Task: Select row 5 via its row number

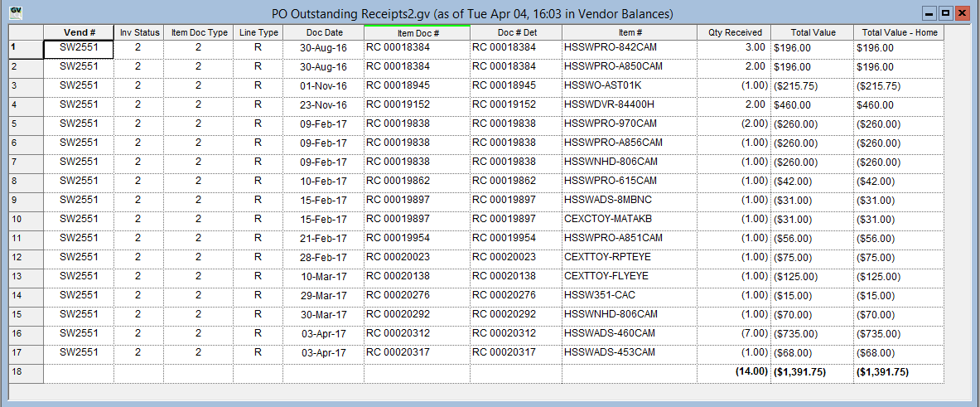Action: click(25, 124)
